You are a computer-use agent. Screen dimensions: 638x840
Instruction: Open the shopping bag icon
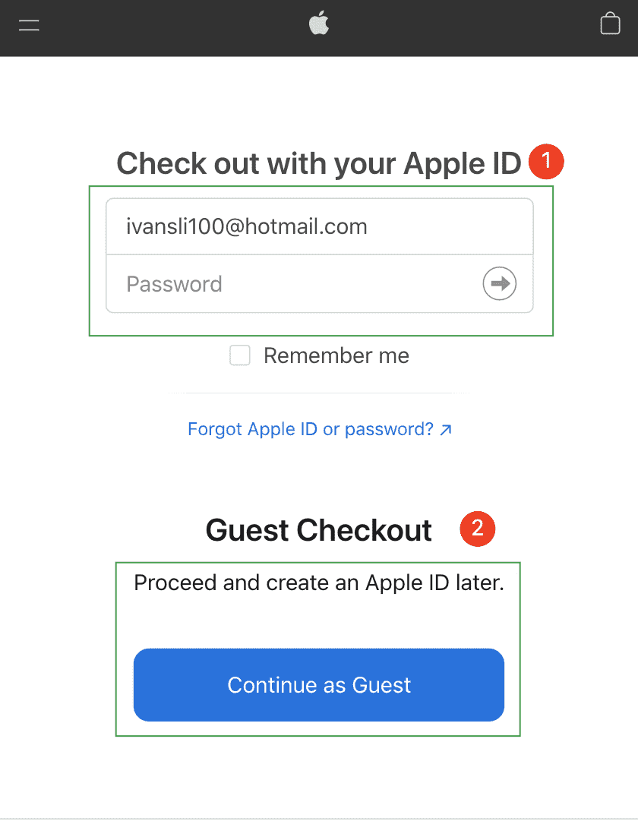[x=610, y=24]
